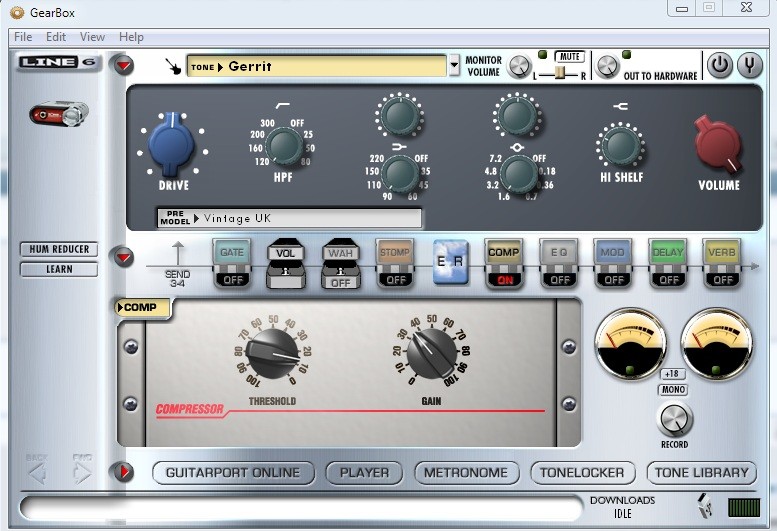Image resolution: width=777 pixels, height=531 pixels.
Task: Open the View menu
Action: pos(92,37)
